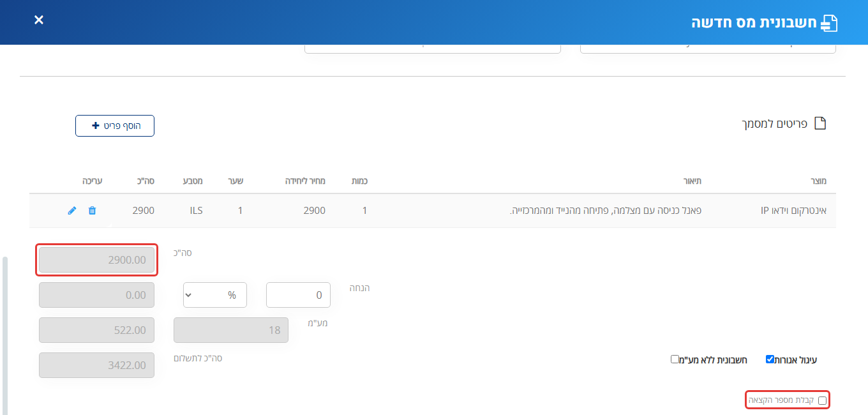The height and width of the screenshot is (415, 868).
Task: Enable חשבונית ללא מע"מ checkbox
Action: (675, 359)
